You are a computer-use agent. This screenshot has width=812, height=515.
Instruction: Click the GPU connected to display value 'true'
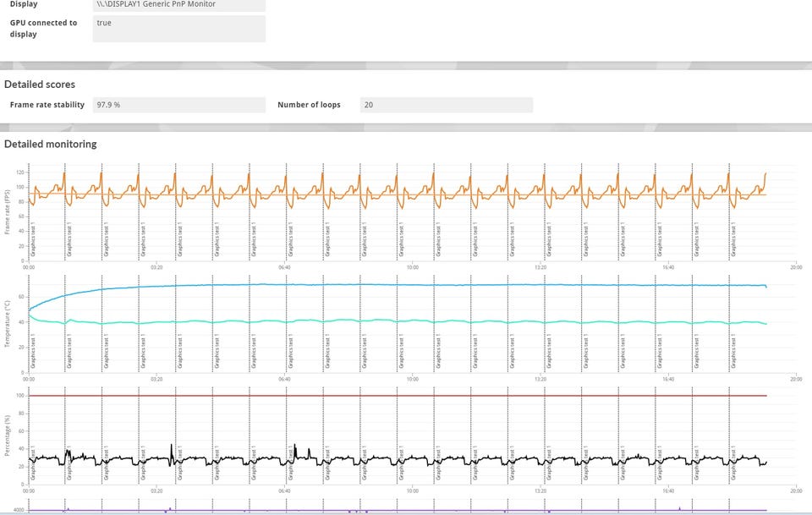(x=178, y=28)
